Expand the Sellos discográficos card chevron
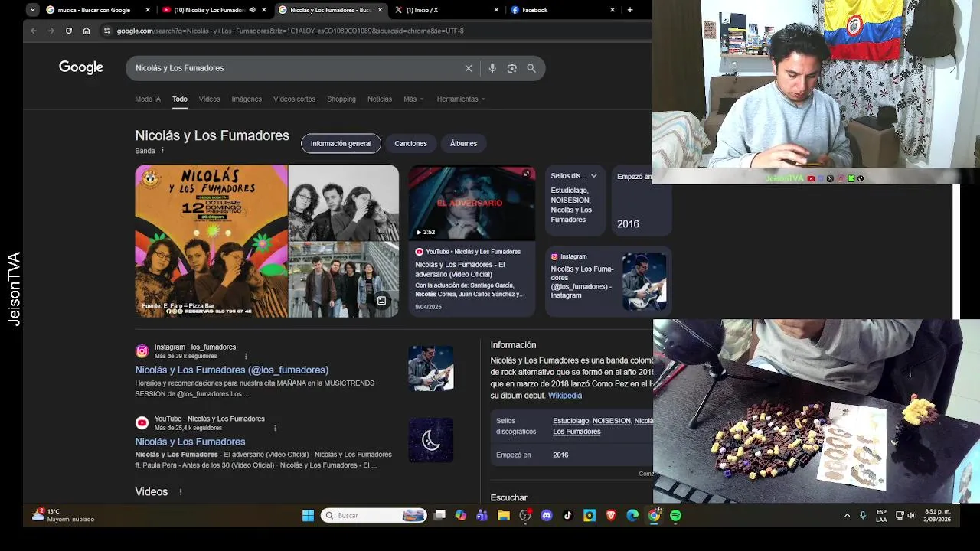The height and width of the screenshot is (551, 980). [593, 176]
